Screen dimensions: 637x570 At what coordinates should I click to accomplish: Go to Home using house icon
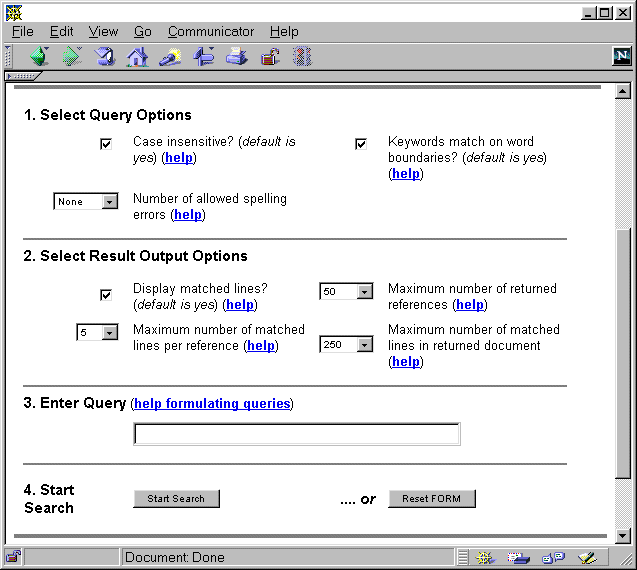137,57
